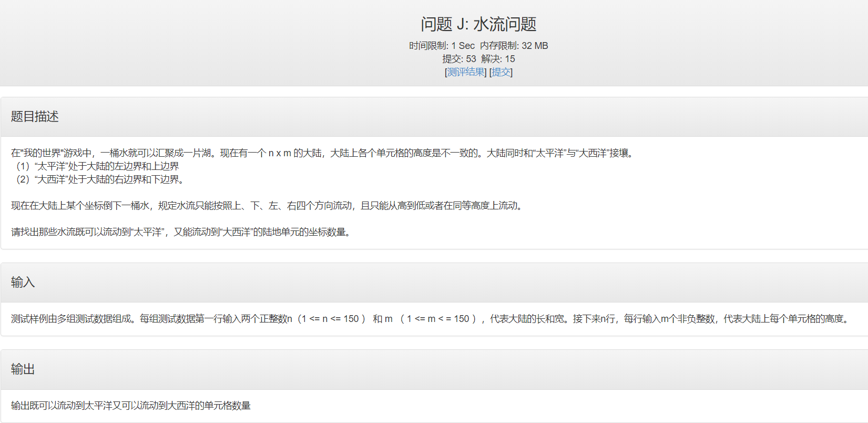Click the input description starting 测试样例由多组
Screen dimensions: 868x423
(431, 319)
